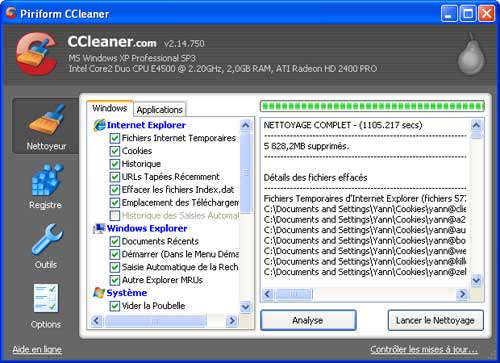
Task: Toggle URLs Tapées Récemment checkbox
Action: (x=115, y=177)
